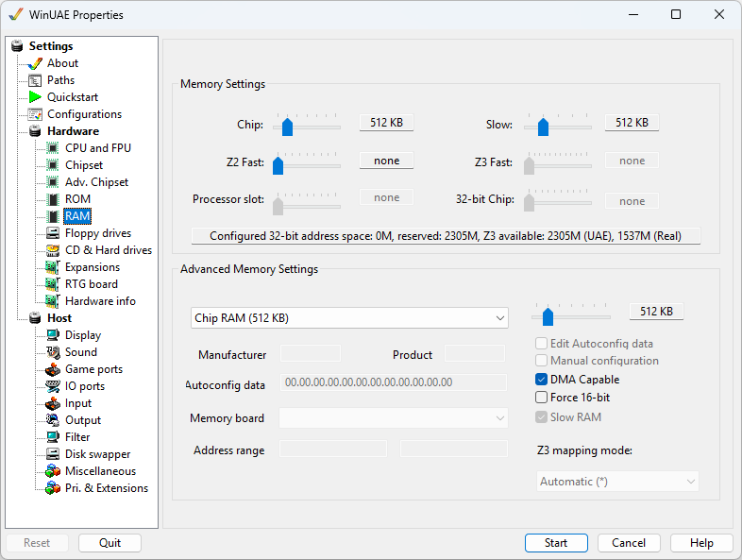Open the Miscellaneous page
Viewport: 742px width, 560px height.
click(x=100, y=471)
